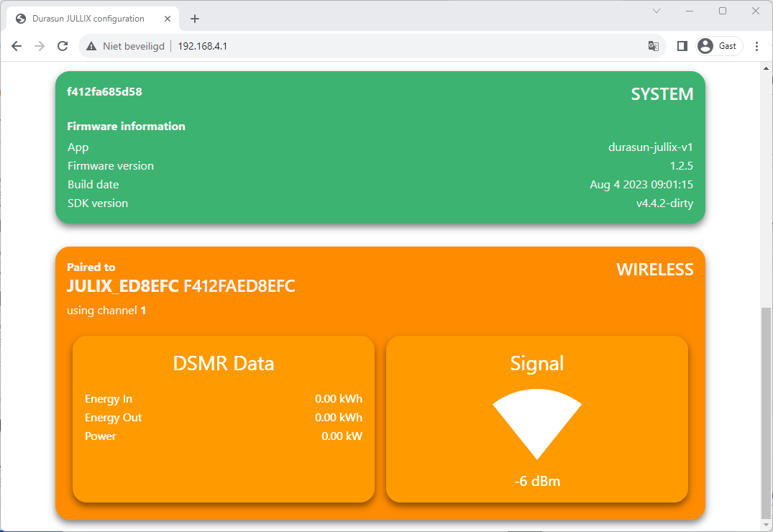Click the Power value 0.00 kW
The image size is (773, 532).
(342, 436)
